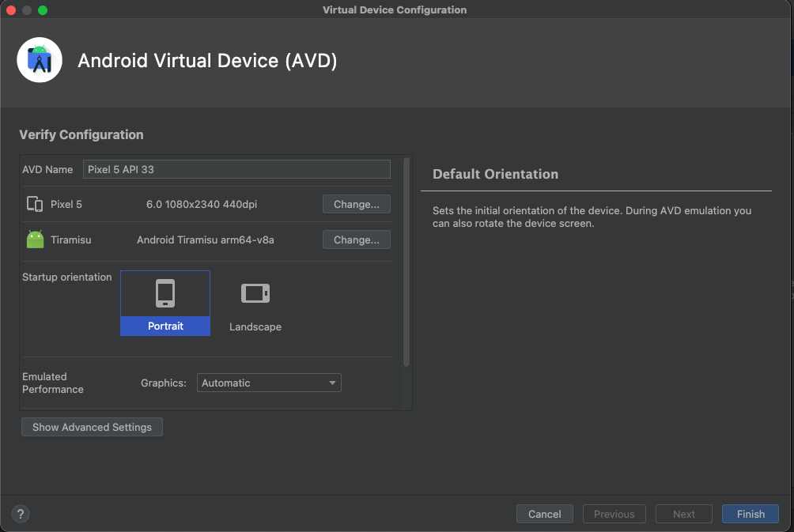Click Change button for Tiramisu system image

(x=356, y=240)
